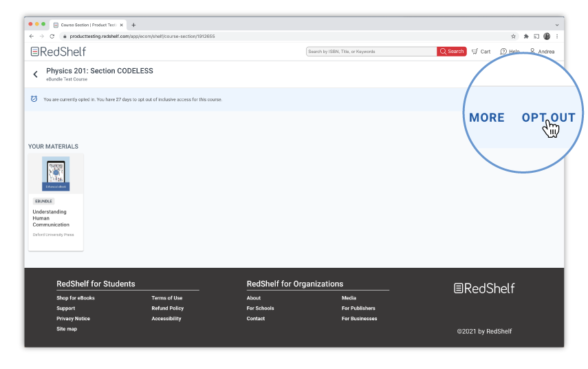
Task: Click the address bar URL field
Action: click(x=286, y=36)
